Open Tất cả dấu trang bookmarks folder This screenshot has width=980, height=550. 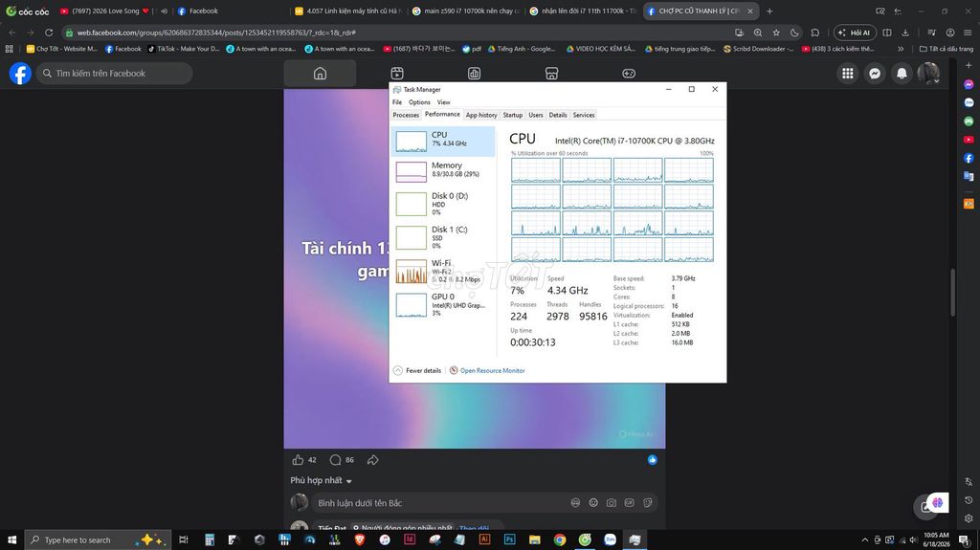[947, 49]
